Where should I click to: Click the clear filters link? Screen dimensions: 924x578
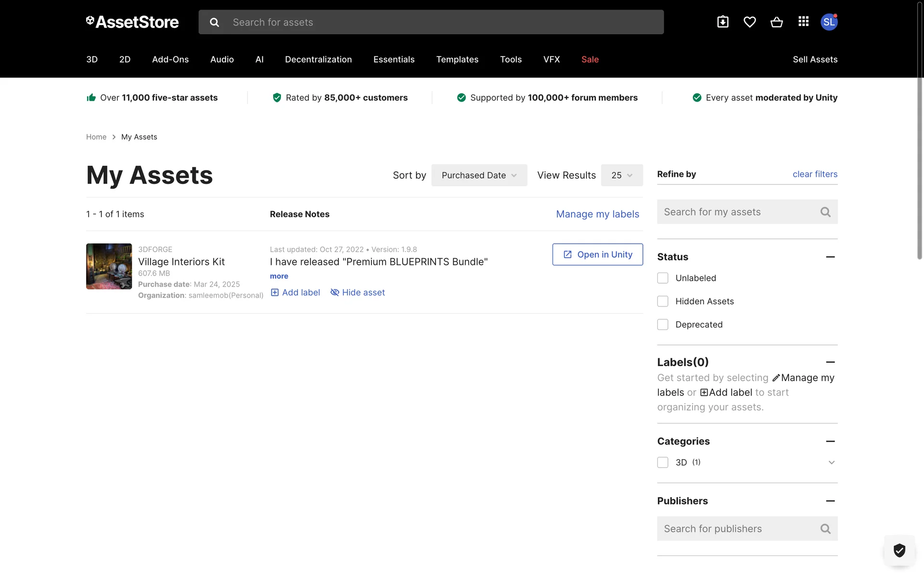[815, 174]
